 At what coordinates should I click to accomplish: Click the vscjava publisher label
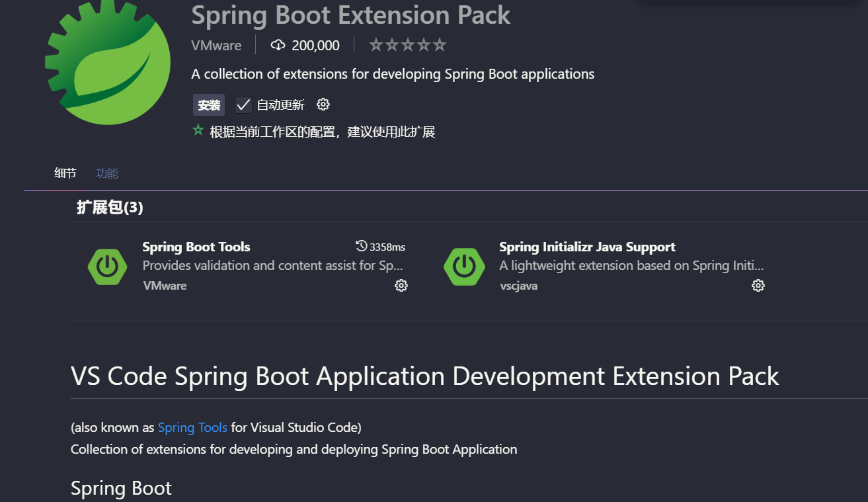coord(518,286)
